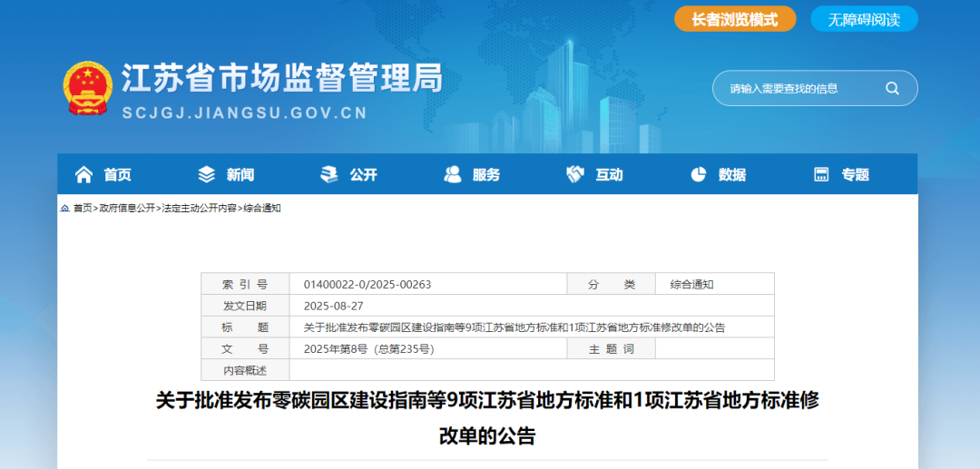The height and width of the screenshot is (469, 980).
Task: Turn on 无障碍阅读 accessible reading
Action: 865,19
